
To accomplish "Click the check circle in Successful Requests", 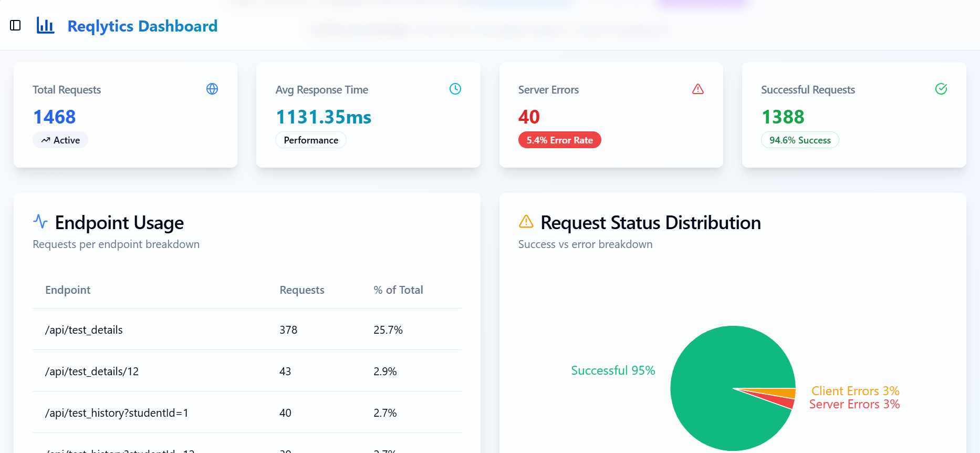I will [x=941, y=89].
